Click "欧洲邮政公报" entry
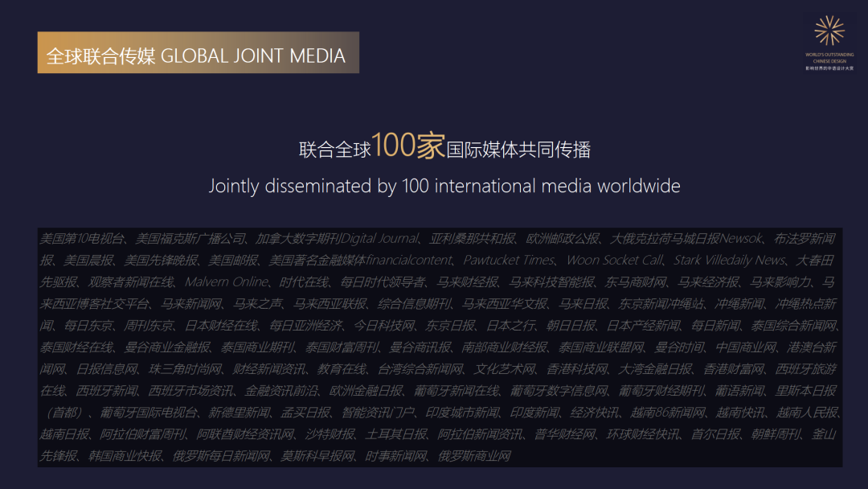The height and width of the screenshot is (489, 868). (x=563, y=239)
